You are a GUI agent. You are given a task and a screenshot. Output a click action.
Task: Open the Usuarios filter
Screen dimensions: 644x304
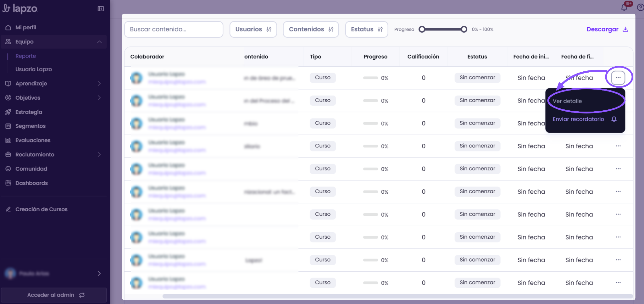pos(253,29)
